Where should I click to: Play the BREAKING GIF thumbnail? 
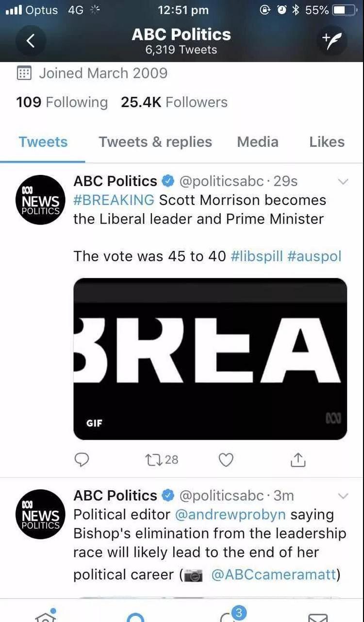tap(210, 359)
